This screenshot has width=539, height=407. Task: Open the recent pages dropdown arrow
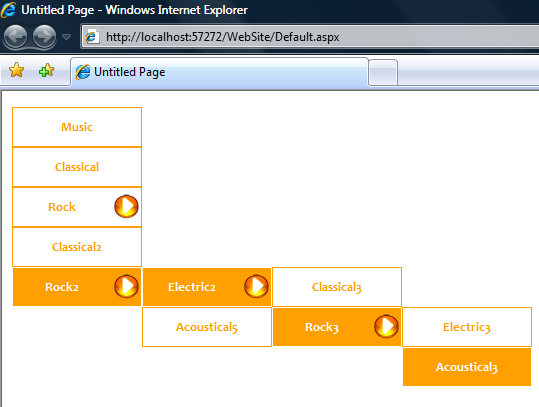click(66, 37)
